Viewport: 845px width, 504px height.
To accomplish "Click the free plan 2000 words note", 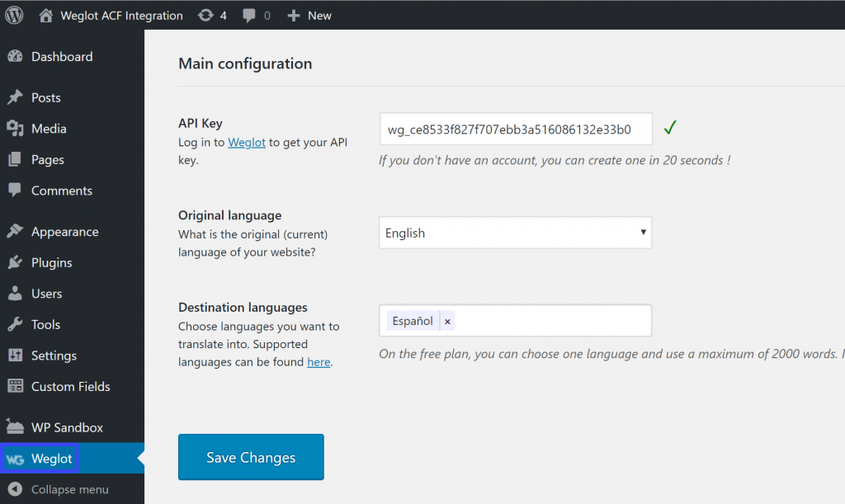I will coord(611,354).
